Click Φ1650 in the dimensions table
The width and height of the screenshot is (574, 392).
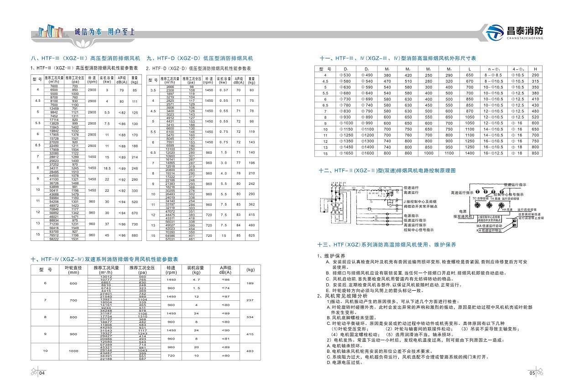[346, 153]
